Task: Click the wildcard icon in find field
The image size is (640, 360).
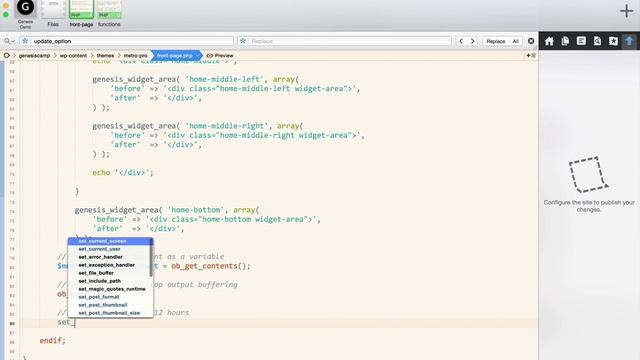Action: 25,41
